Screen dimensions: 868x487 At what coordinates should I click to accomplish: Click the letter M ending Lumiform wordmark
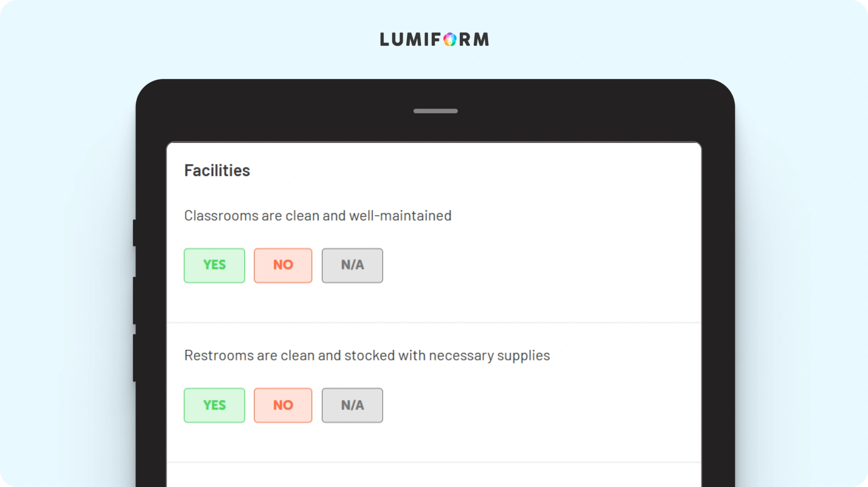(x=481, y=39)
